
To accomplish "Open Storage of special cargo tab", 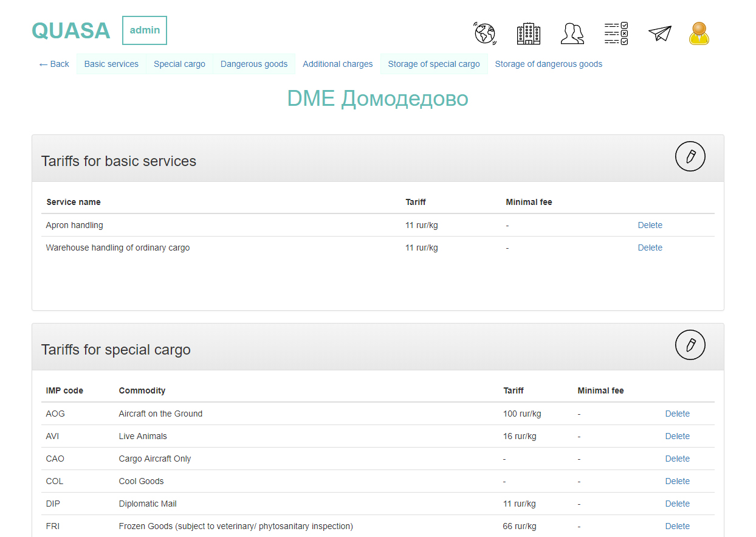I will pos(434,64).
